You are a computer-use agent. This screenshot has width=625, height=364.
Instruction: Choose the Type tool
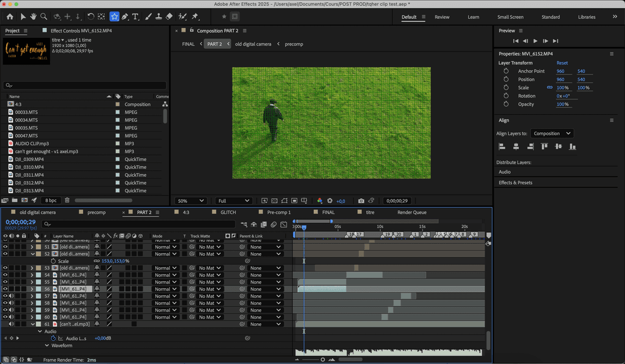(x=135, y=16)
